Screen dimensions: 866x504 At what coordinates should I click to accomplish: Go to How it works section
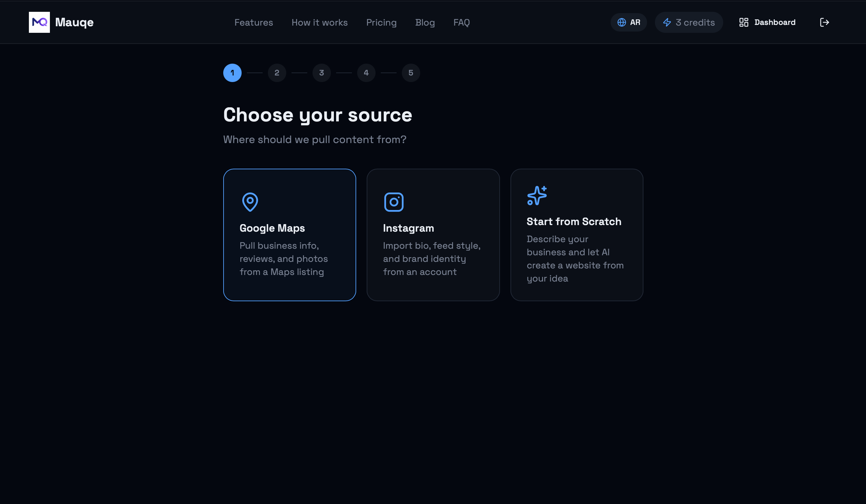320,22
